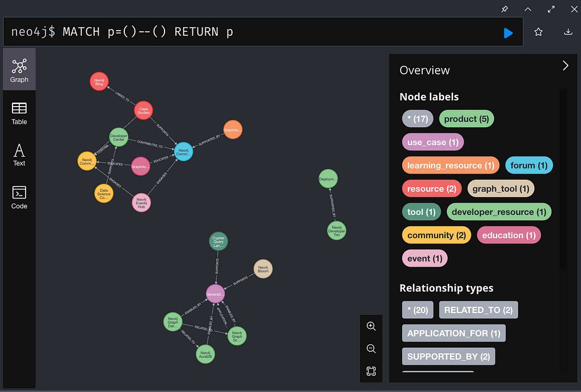The height and width of the screenshot is (392, 581).
Task: Select the community (2) label chip
Action: 436,235
